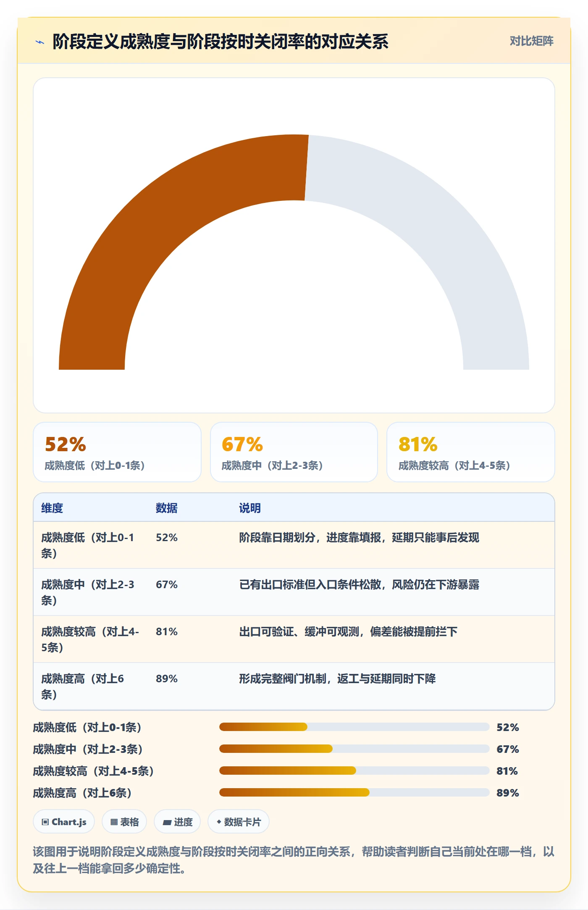Click table cell 成熟度较高（对上4-5条）
The height and width of the screenshot is (910, 588).
pyautogui.click(x=90, y=639)
